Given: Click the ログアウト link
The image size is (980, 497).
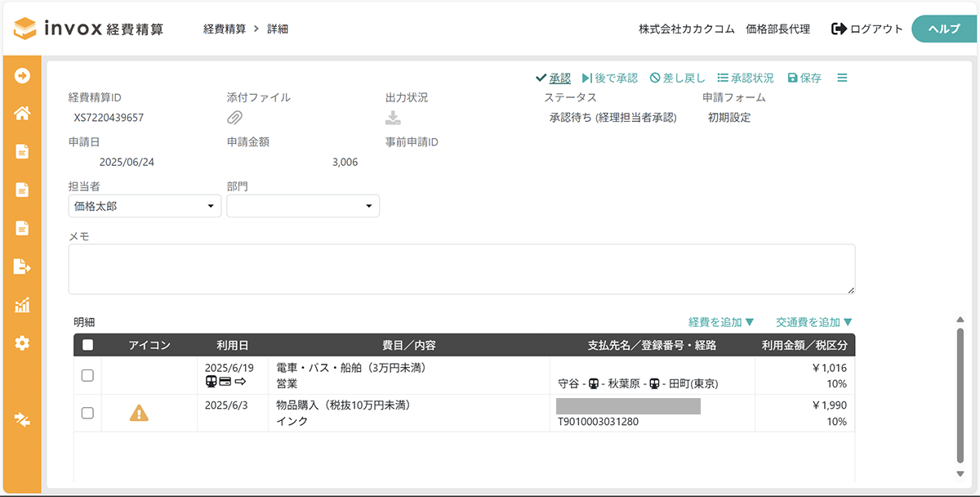Looking at the screenshot, I should point(867,29).
